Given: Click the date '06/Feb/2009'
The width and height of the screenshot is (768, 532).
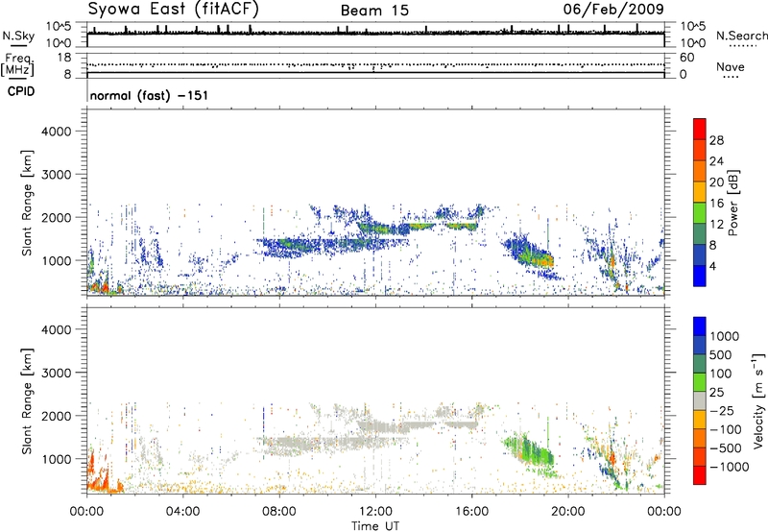Looking at the screenshot, I should (613, 9).
